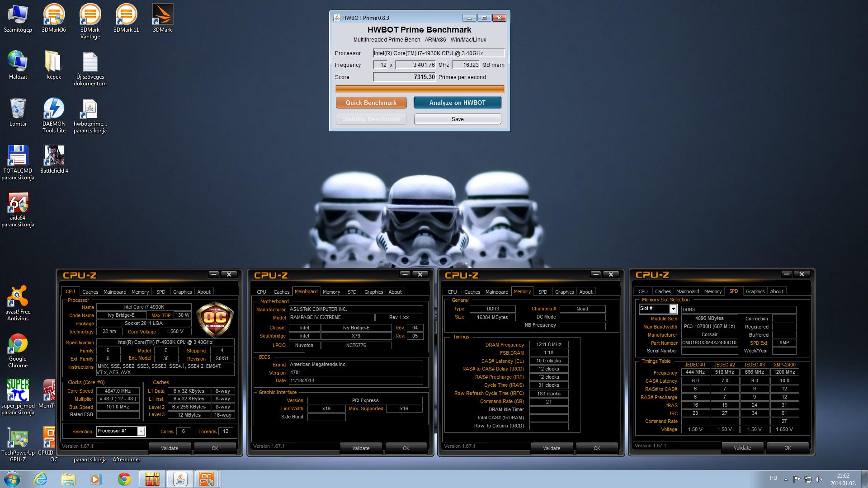Open Chrome from the taskbar
Screen dimensions: 868x488
coord(124,479)
